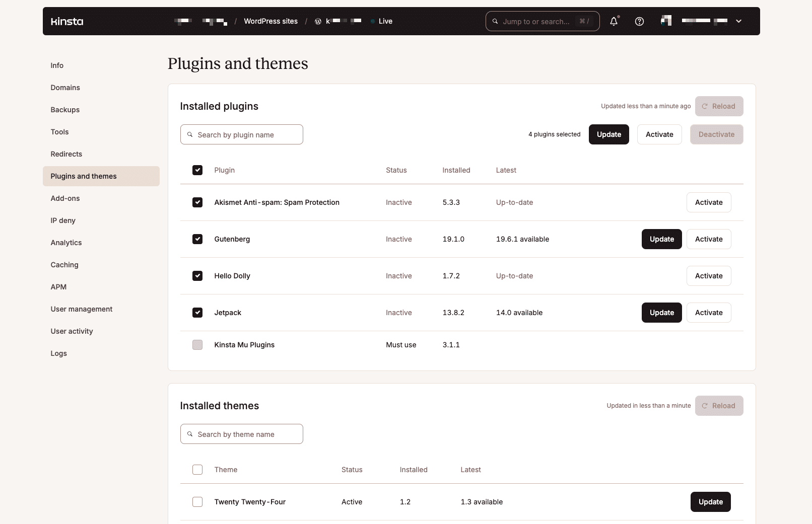Viewport: 812px width, 524px height.
Task: Focus the Search by plugin name field
Action: [247, 134]
